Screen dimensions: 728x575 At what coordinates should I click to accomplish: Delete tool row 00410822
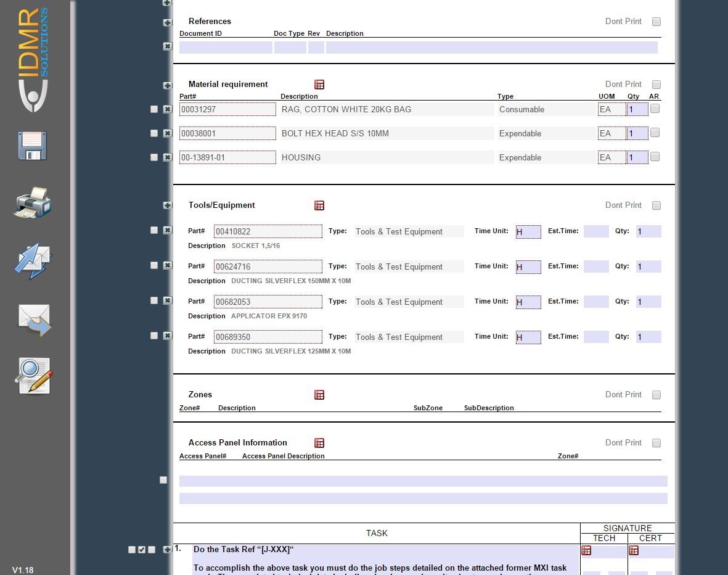168,230
